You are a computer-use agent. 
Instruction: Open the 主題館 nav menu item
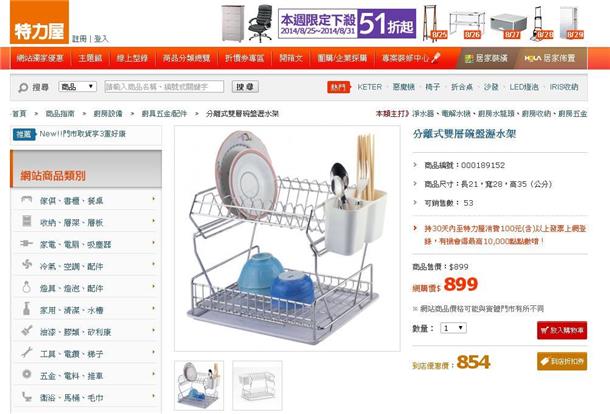[x=90, y=58]
